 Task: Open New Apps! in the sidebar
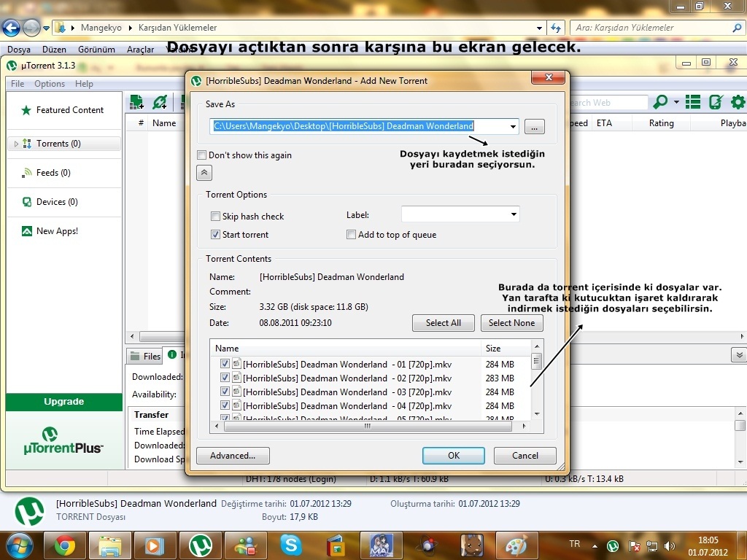[x=50, y=231]
